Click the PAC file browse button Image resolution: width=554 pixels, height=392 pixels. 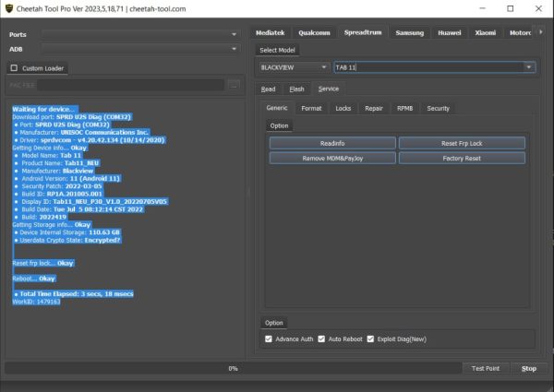(x=234, y=85)
